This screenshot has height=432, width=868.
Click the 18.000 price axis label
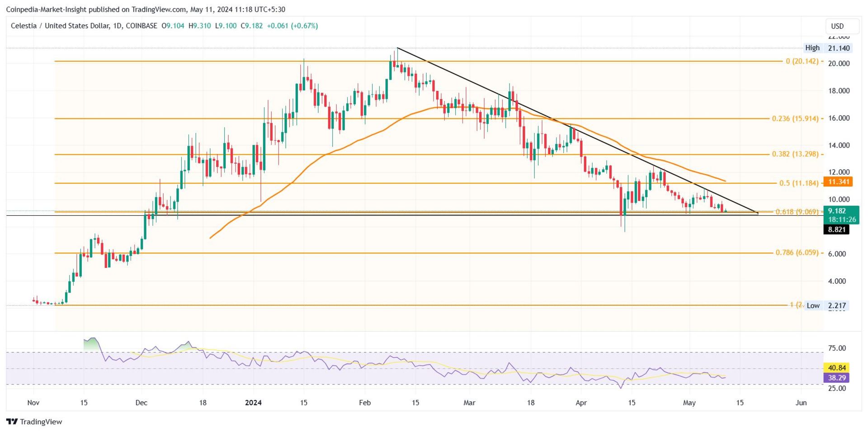(x=839, y=90)
